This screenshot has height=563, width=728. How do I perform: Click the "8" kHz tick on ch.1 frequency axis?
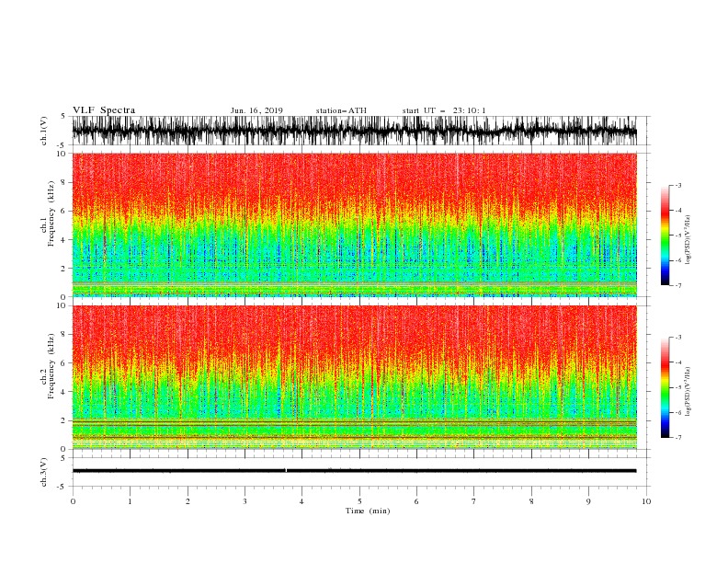click(63, 182)
